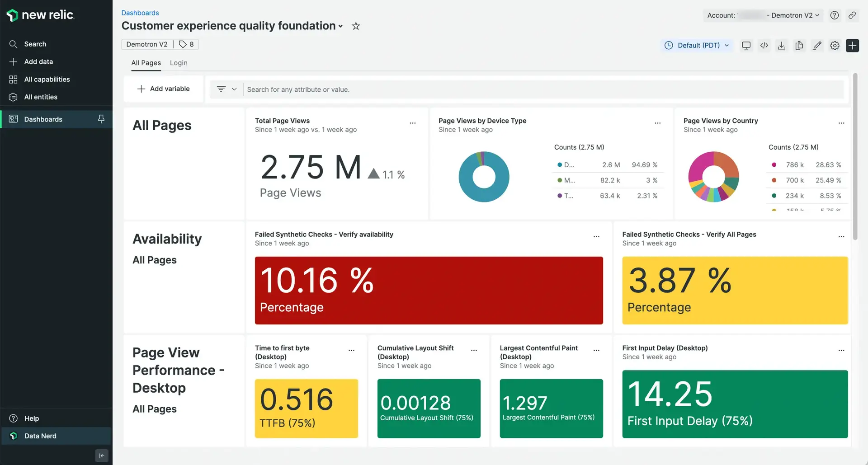Add a new widget with the plus icon

(x=853, y=45)
